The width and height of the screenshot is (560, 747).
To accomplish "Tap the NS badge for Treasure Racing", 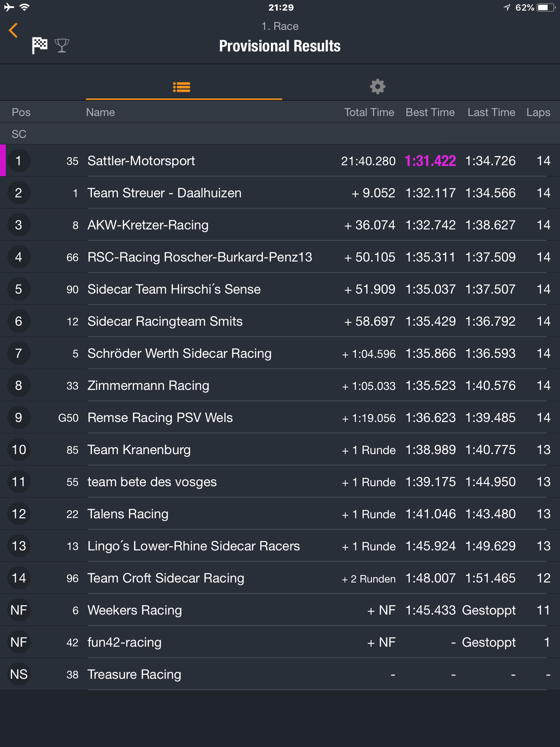I will (x=19, y=674).
